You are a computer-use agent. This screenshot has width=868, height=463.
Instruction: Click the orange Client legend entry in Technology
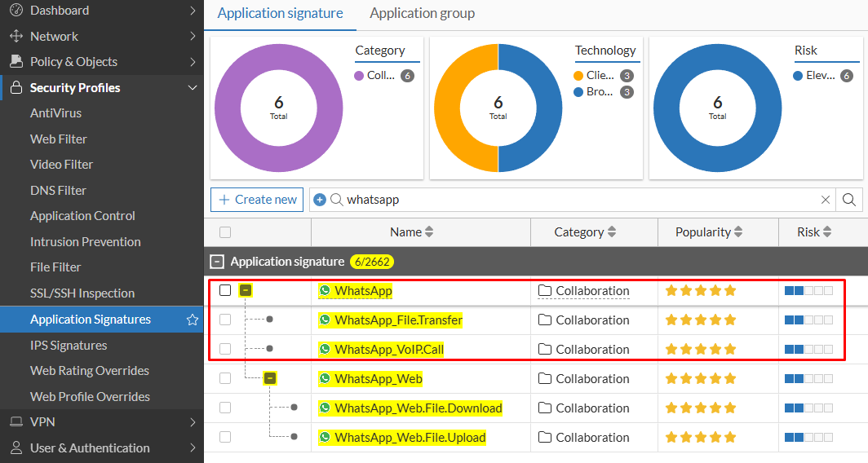tap(604, 75)
